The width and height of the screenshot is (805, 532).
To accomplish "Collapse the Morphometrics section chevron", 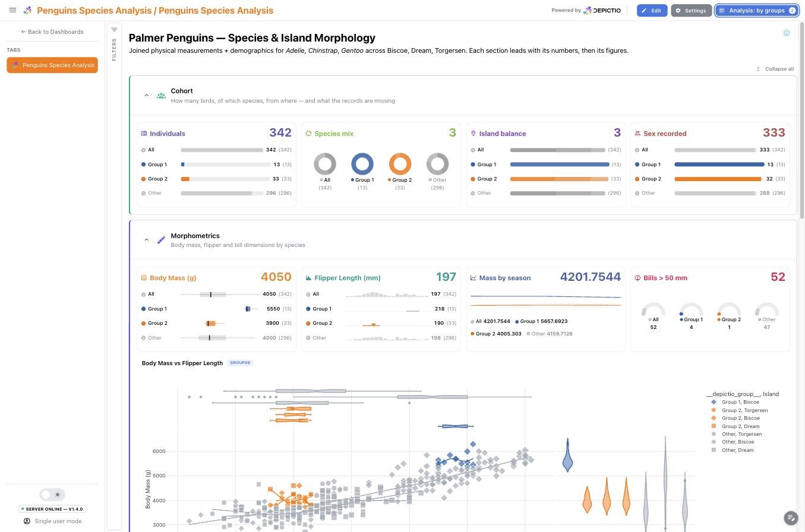I will coord(147,240).
